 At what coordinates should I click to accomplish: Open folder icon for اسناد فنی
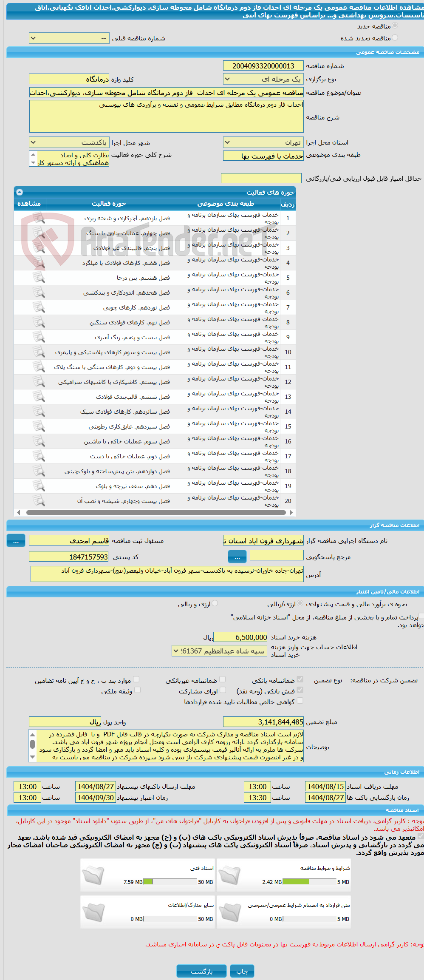[x=93, y=875]
